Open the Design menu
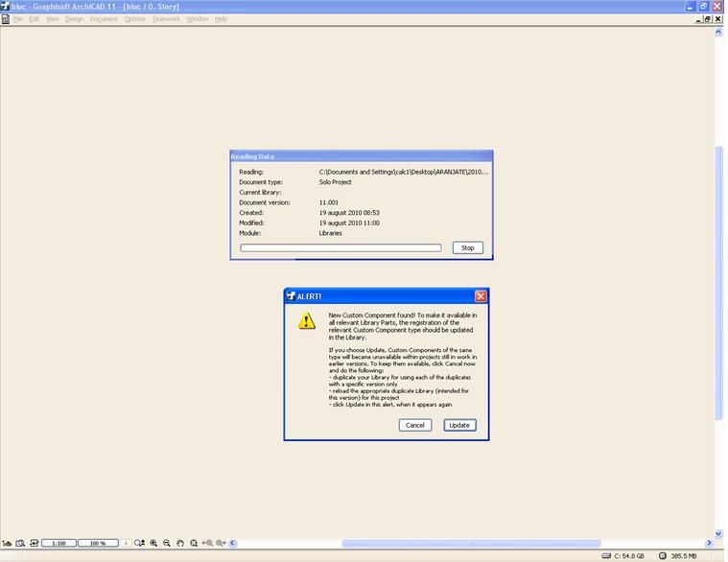Screen dimensions: 728x562 pyautogui.click(x=74, y=19)
